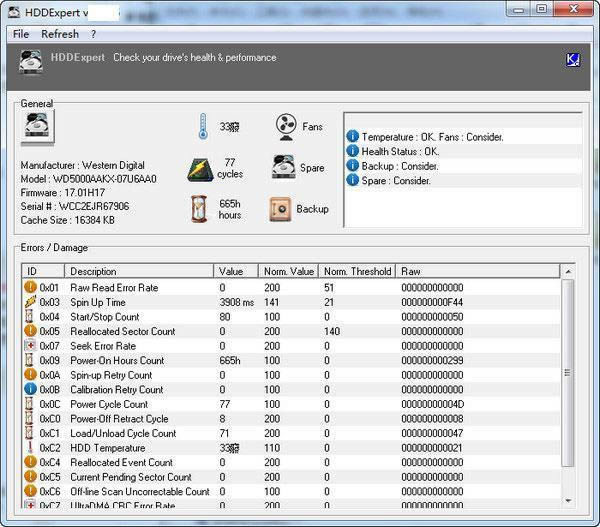Click the Spare label
Viewport: 600px width, 527px height.
point(312,168)
